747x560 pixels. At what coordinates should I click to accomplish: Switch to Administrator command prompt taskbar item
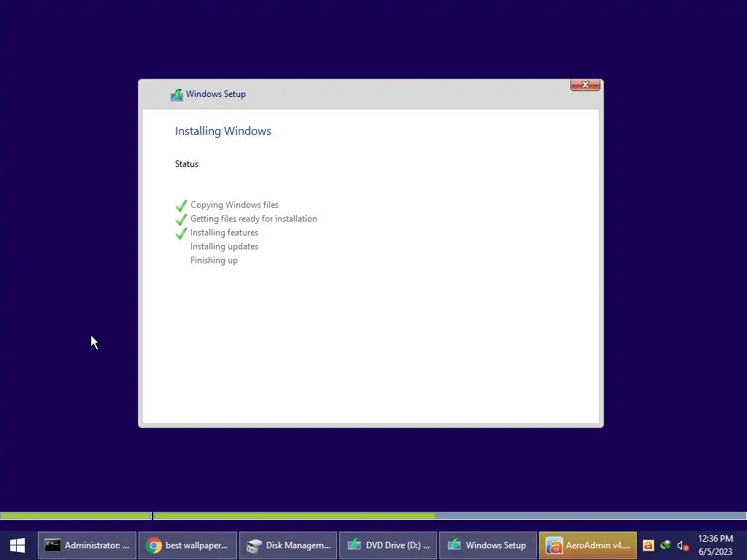88,545
